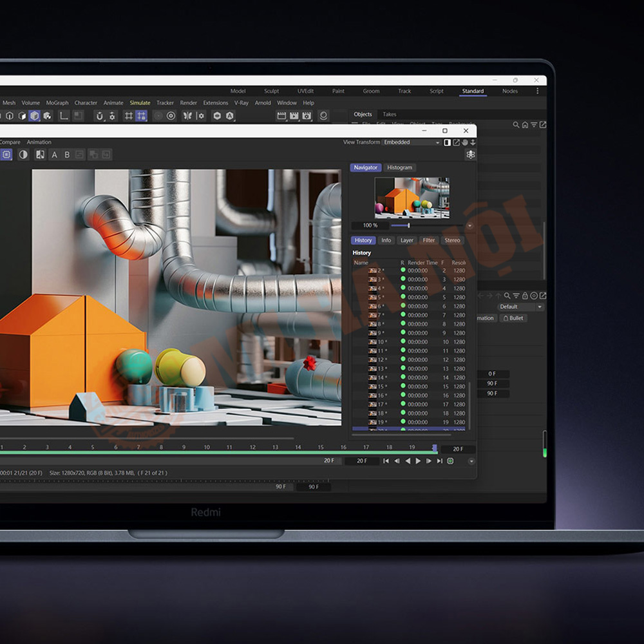Click the navigator zoom slider handle
This screenshot has height=644, width=644.
coord(409,225)
